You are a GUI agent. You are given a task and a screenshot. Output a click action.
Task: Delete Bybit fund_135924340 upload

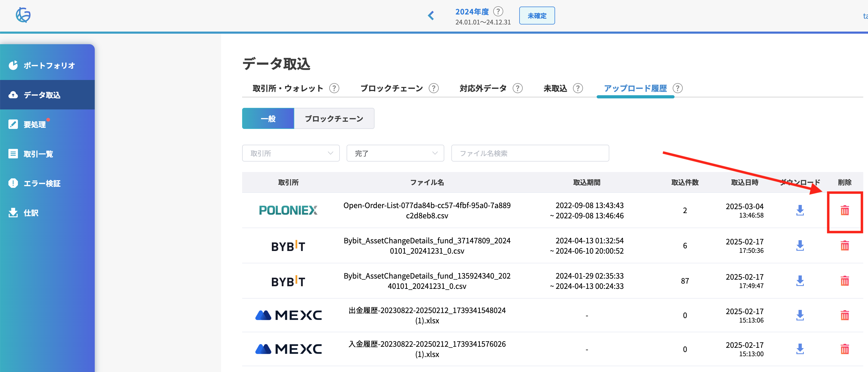tap(844, 281)
